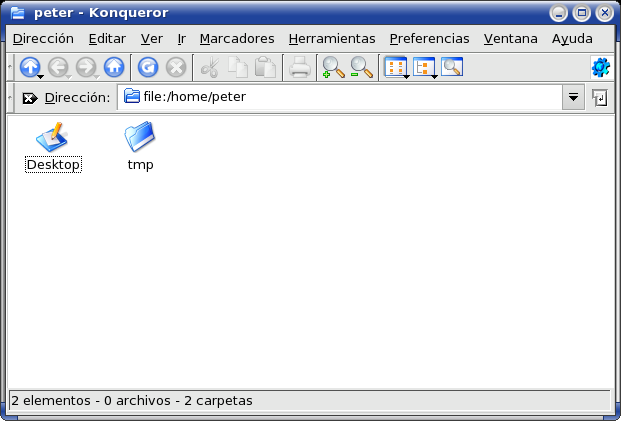
Task: Expand the address history dropdown
Action: click(x=573, y=97)
